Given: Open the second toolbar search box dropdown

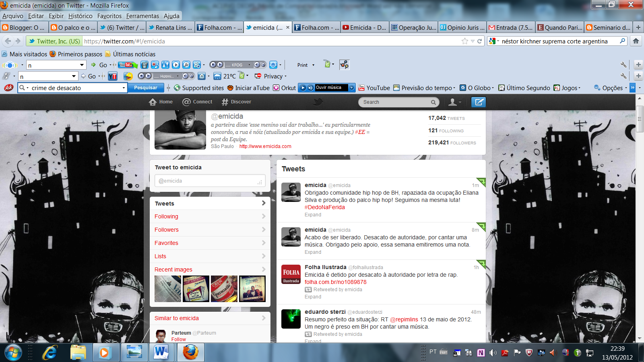Looking at the screenshot, I should pyautogui.click(x=74, y=76).
